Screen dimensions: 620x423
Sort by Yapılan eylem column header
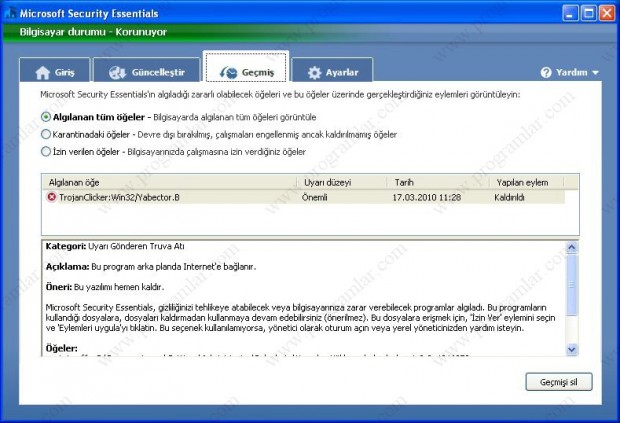[x=526, y=182]
